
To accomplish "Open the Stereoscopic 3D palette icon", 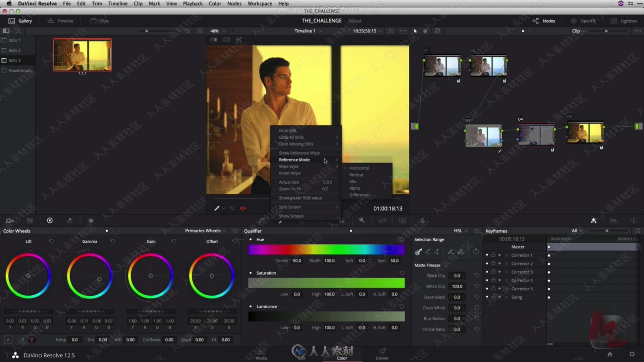I will coord(402,221).
